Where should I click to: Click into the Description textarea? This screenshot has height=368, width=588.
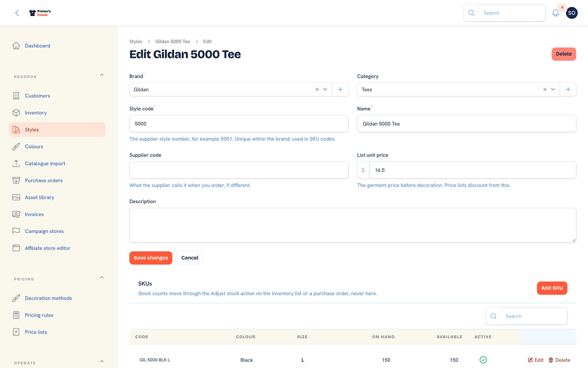(353, 225)
